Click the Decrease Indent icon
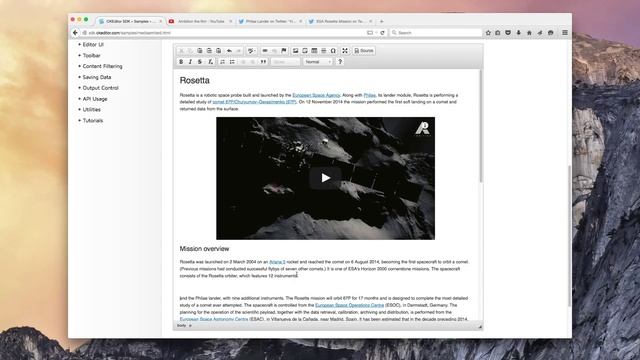640x360 pixels. click(243, 62)
